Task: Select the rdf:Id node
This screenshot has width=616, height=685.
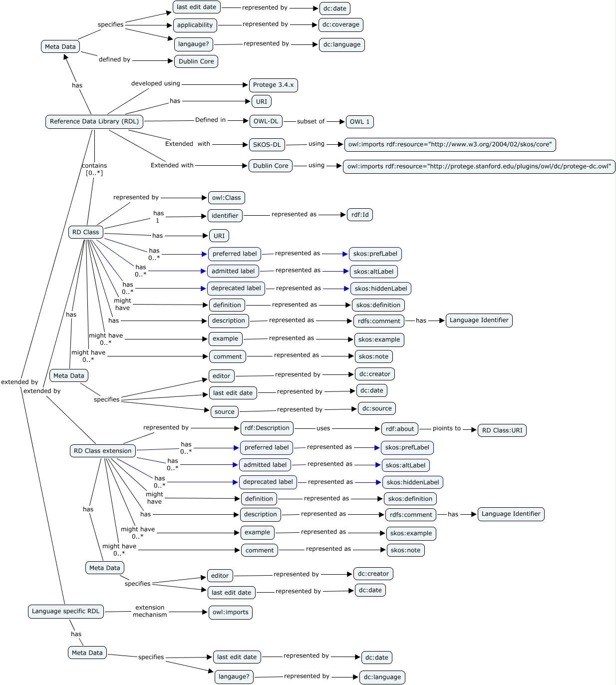Action: click(359, 215)
